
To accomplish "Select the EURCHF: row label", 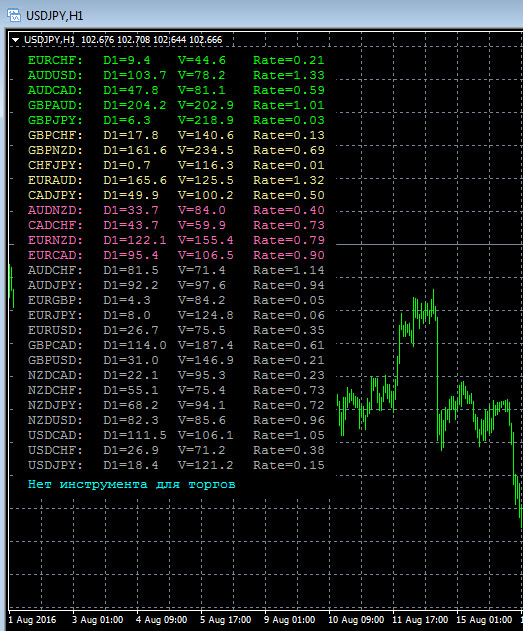I will click(55, 60).
